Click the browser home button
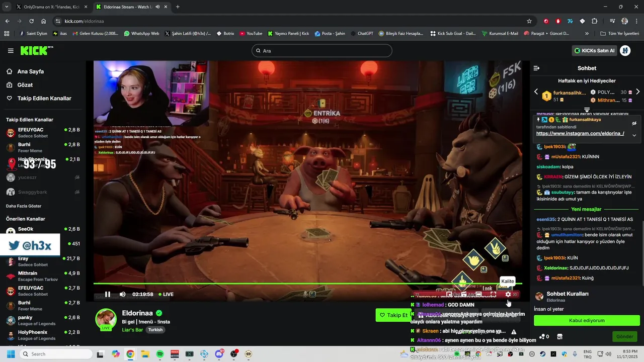 click(x=44, y=21)
